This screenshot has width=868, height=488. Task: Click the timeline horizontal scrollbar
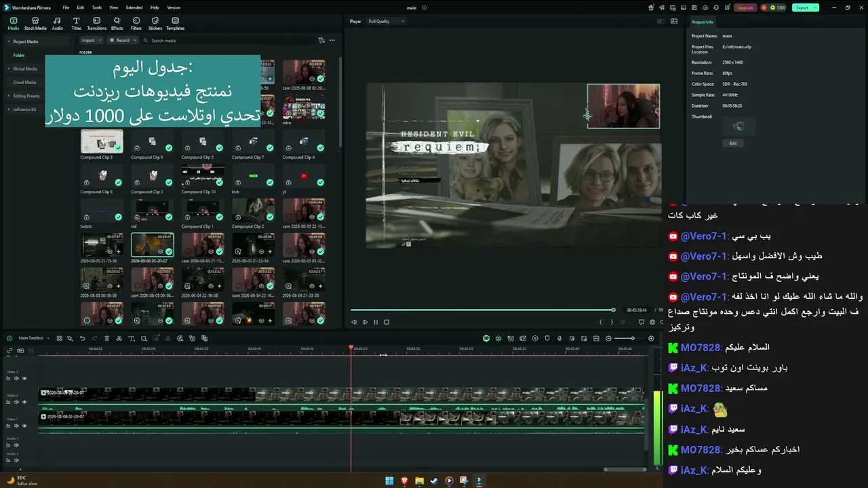[x=625, y=469]
